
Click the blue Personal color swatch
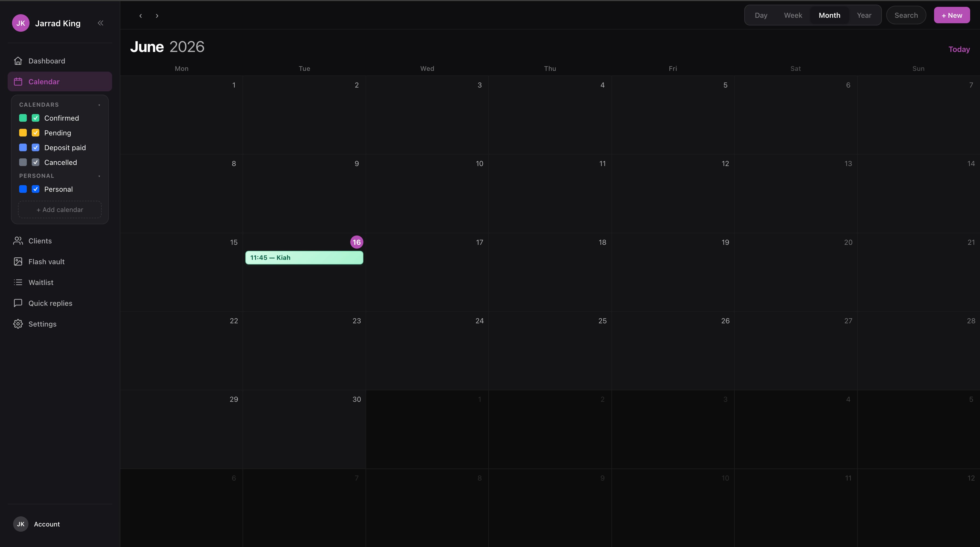click(23, 189)
